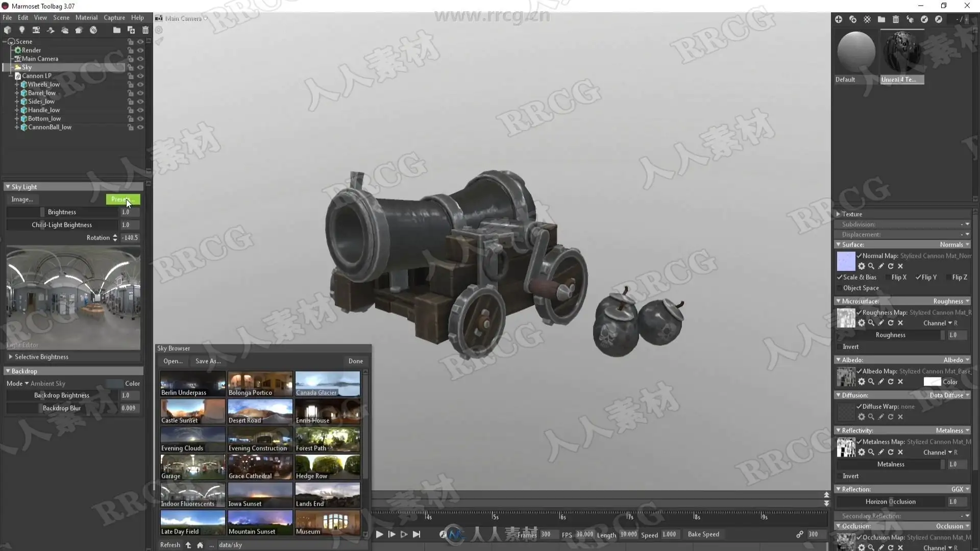Toggle the Flip Y checkbox
Image resolution: width=980 pixels, height=551 pixels.
(x=918, y=278)
